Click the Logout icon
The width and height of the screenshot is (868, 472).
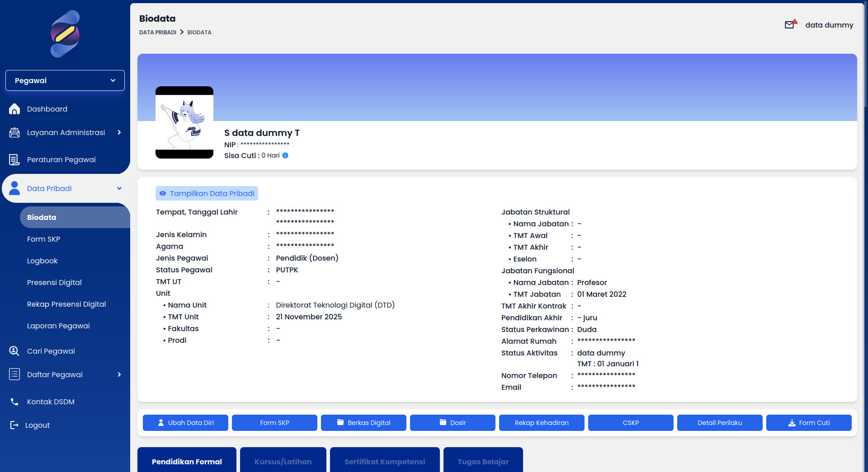click(x=14, y=425)
